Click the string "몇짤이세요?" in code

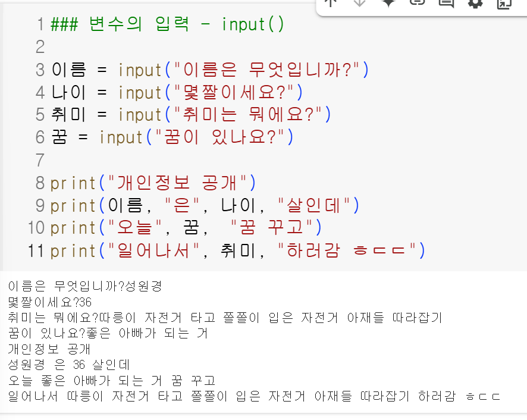pos(234,92)
